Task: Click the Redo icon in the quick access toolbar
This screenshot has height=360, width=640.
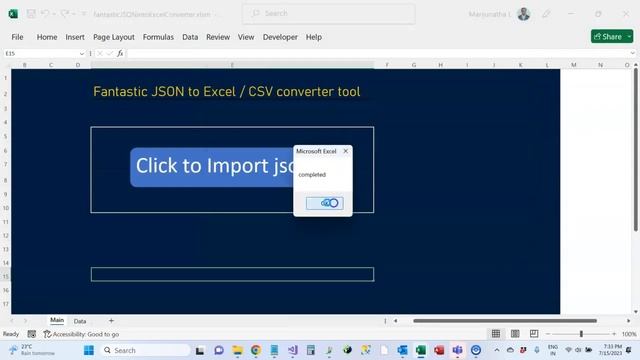Action: pyautogui.click(x=64, y=14)
